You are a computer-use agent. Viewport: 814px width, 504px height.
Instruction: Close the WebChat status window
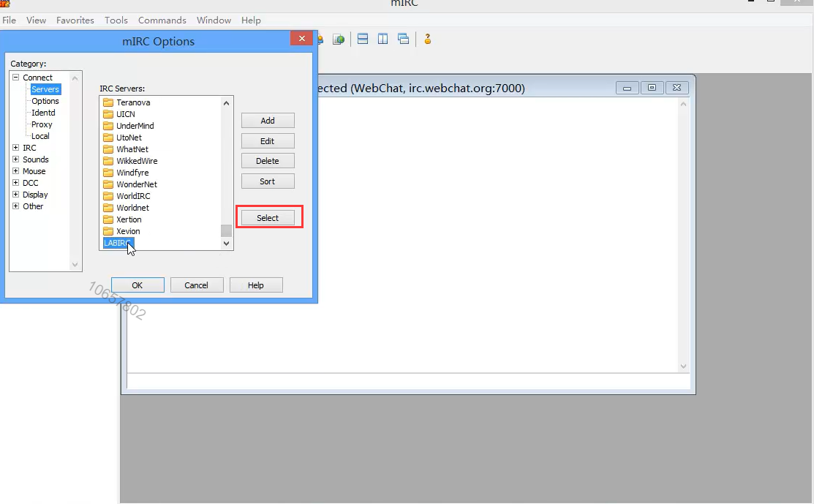677,88
